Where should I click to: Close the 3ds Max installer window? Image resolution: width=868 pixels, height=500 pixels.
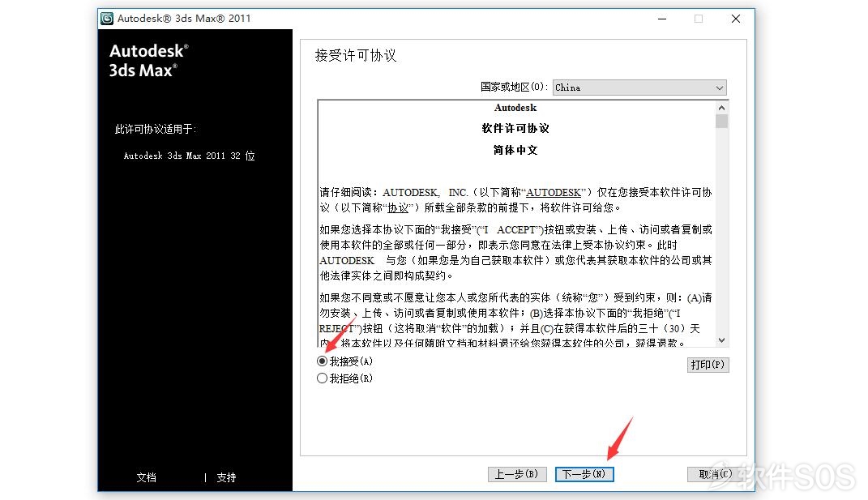pyautogui.click(x=736, y=19)
